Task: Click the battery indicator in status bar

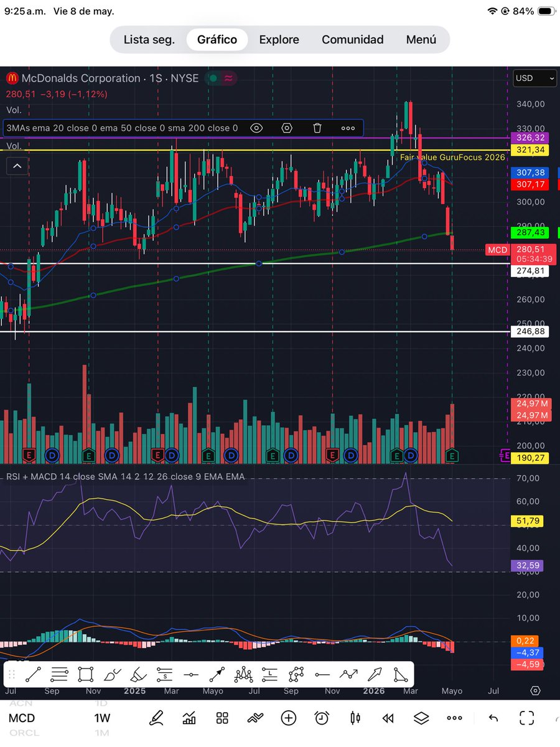Action: tap(544, 11)
